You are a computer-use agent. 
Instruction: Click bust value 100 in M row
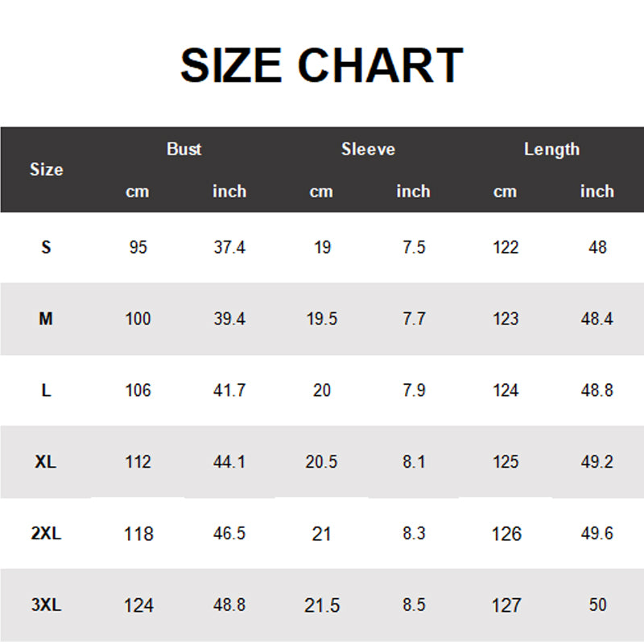(x=138, y=319)
